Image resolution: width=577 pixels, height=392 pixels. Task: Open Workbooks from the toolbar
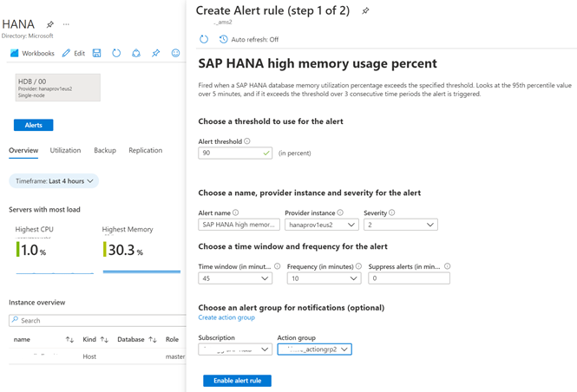click(x=32, y=53)
